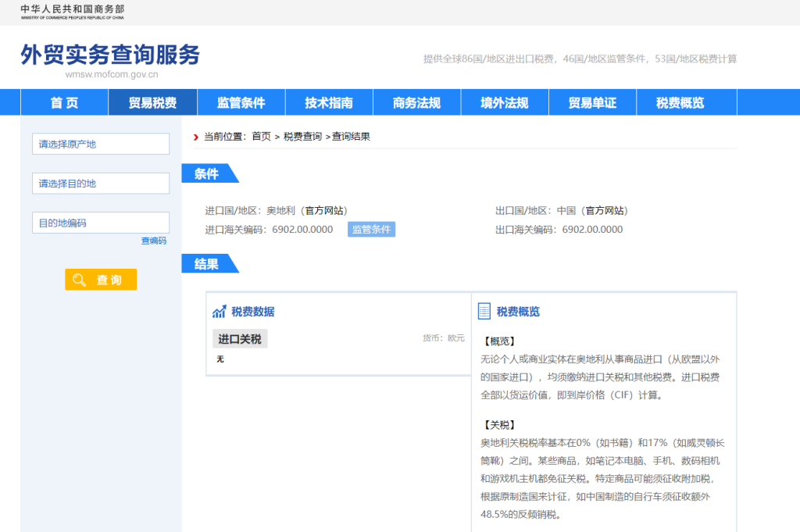Click the 税费数据 chart icon
This screenshot has width=800, height=532.
click(220, 311)
